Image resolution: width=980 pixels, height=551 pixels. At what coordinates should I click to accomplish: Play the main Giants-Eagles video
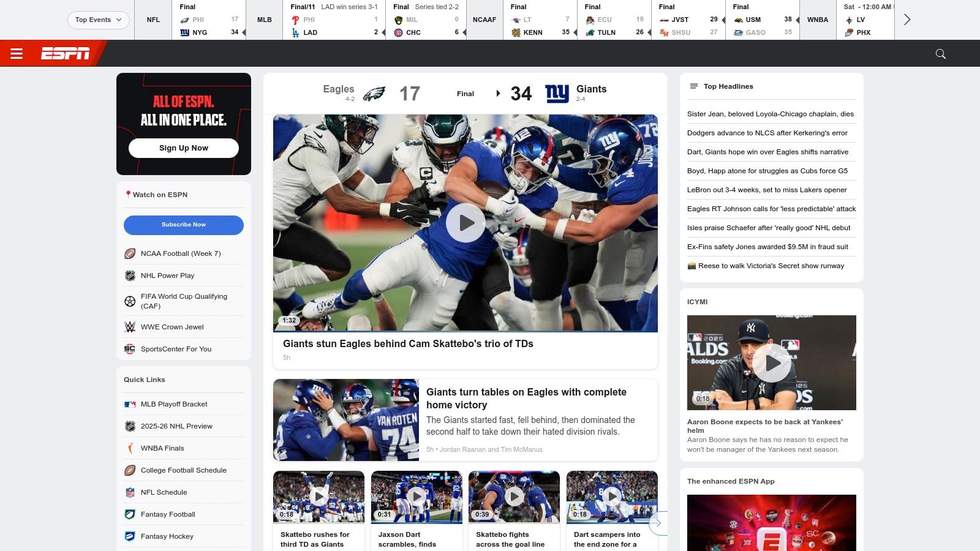466,223
